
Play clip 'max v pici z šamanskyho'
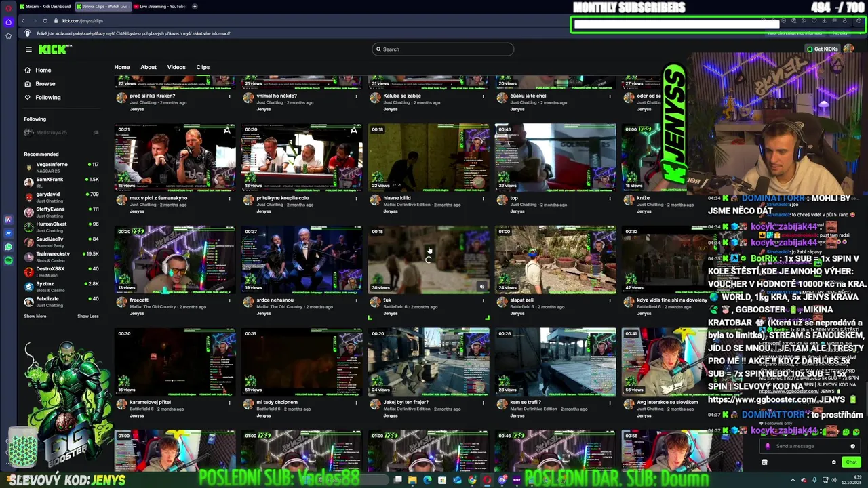[175, 157]
